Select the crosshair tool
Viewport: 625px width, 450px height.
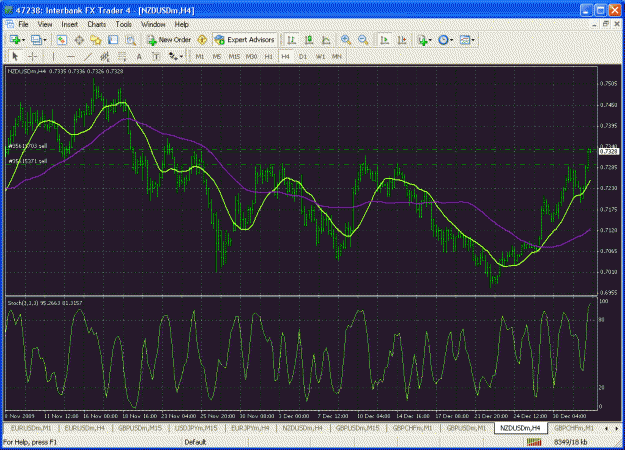tap(33, 57)
